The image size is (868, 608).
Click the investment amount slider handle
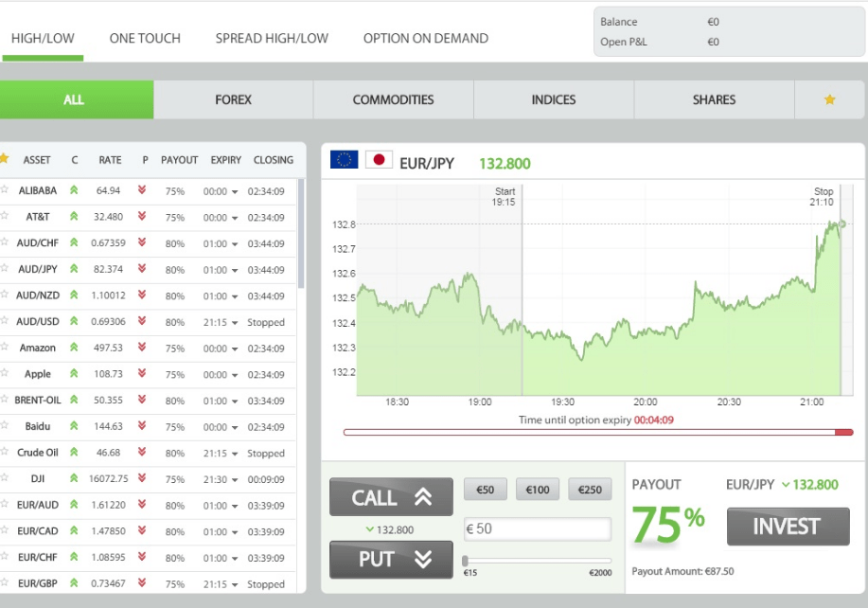point(465,561)
